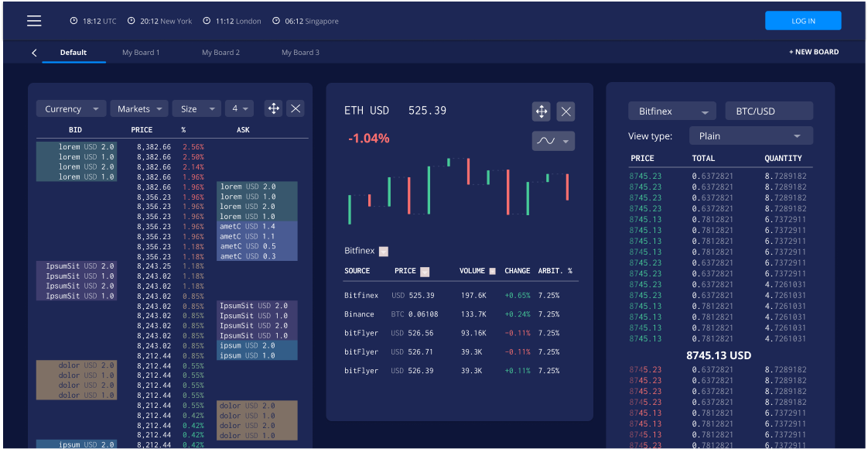This screenshot has height=449, width=868.
Task: Select bitFlyer row priced USD 526.56
Action: [x=460, y=334]
